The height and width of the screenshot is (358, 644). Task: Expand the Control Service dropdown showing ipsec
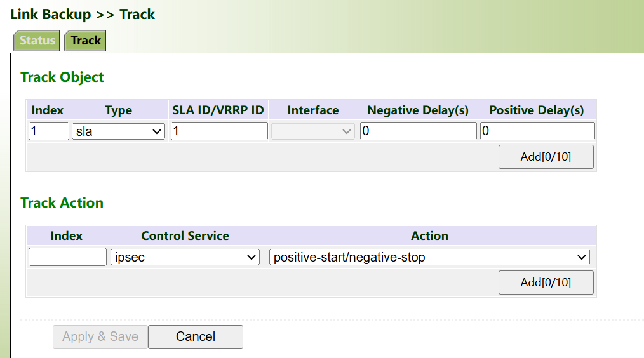coord(185,257)
